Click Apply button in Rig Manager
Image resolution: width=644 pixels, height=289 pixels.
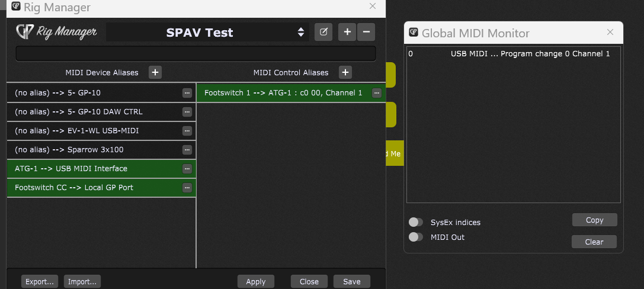[x=255, y=282]
